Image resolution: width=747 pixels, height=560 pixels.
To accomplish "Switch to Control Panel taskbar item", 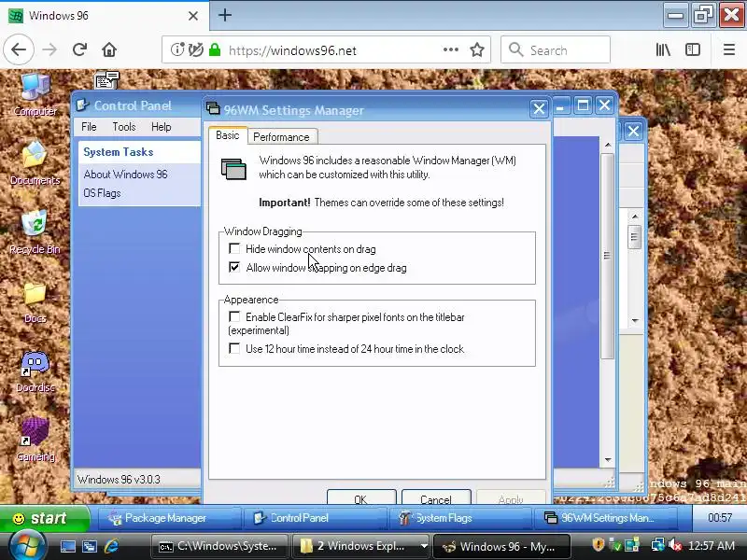I will click(315, 518).
